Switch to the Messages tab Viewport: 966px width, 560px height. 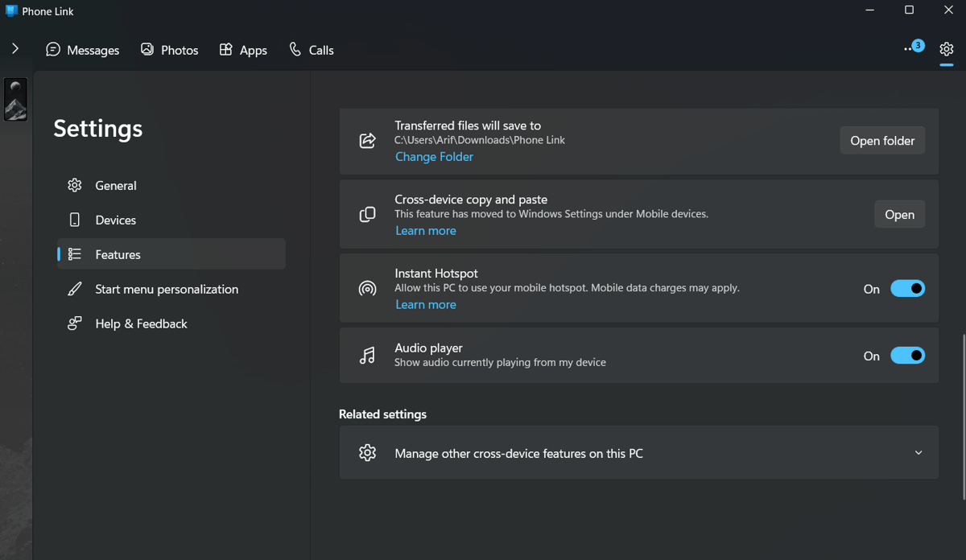click(83, 50)
